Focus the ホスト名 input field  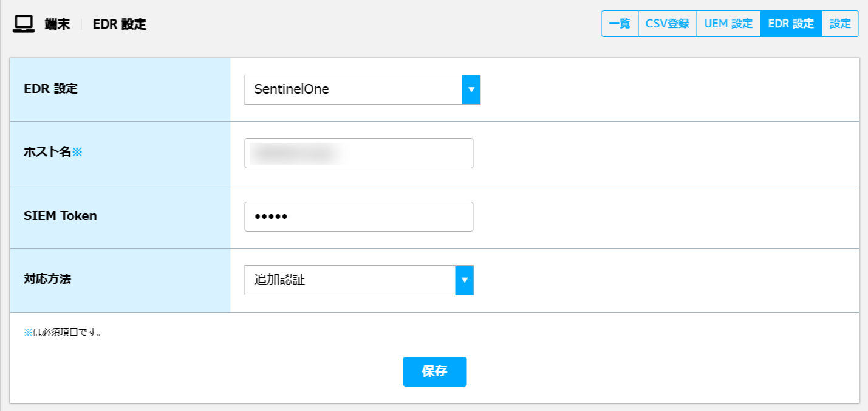click(359, 153)
